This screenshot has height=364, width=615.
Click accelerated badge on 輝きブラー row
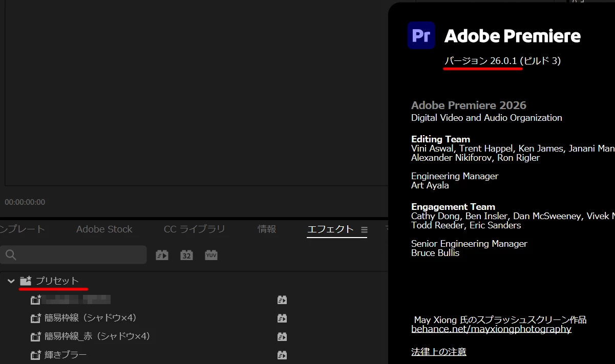point(282,355)
